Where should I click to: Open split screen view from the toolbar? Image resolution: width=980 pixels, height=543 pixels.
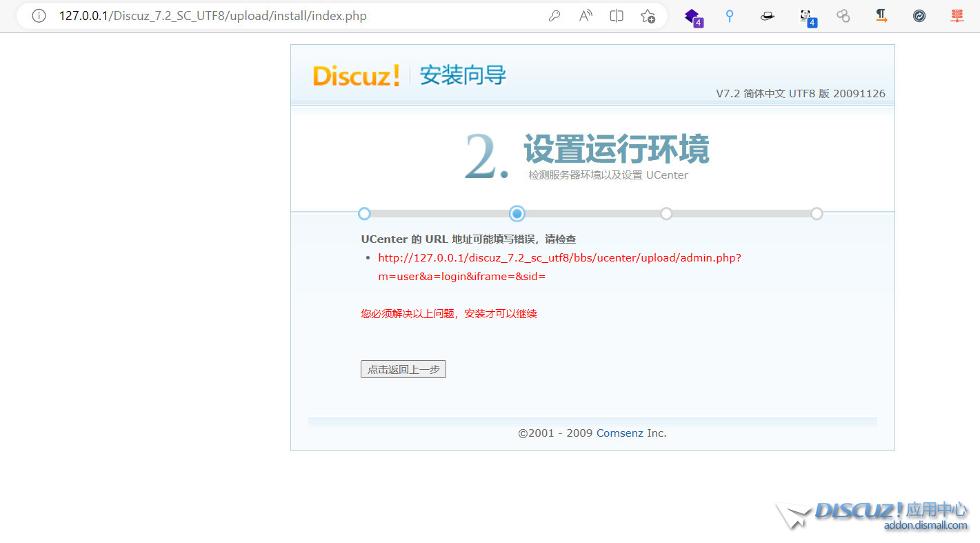[616, 15]
